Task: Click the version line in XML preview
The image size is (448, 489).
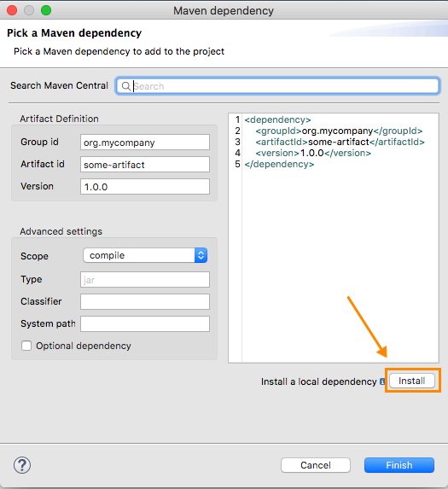Action: pyautogui.click(x=313, y=153)
